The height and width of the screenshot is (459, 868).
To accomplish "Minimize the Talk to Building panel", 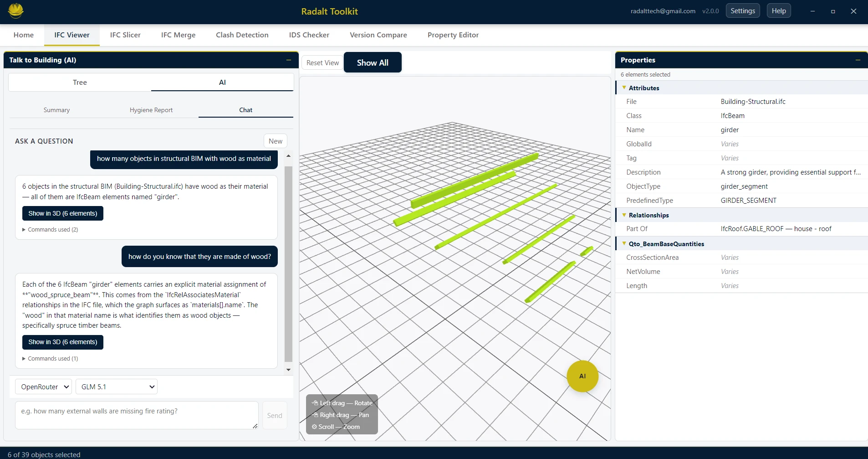I will 289,60.
